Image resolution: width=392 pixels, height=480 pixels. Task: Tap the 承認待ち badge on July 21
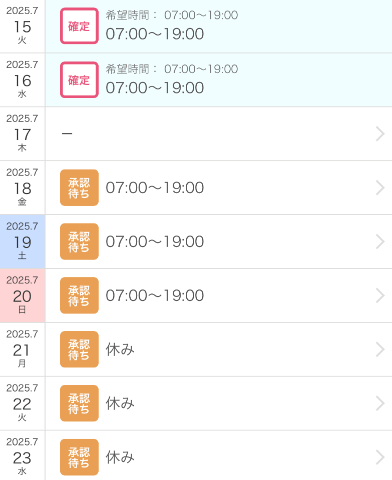(x=79, y=350)
